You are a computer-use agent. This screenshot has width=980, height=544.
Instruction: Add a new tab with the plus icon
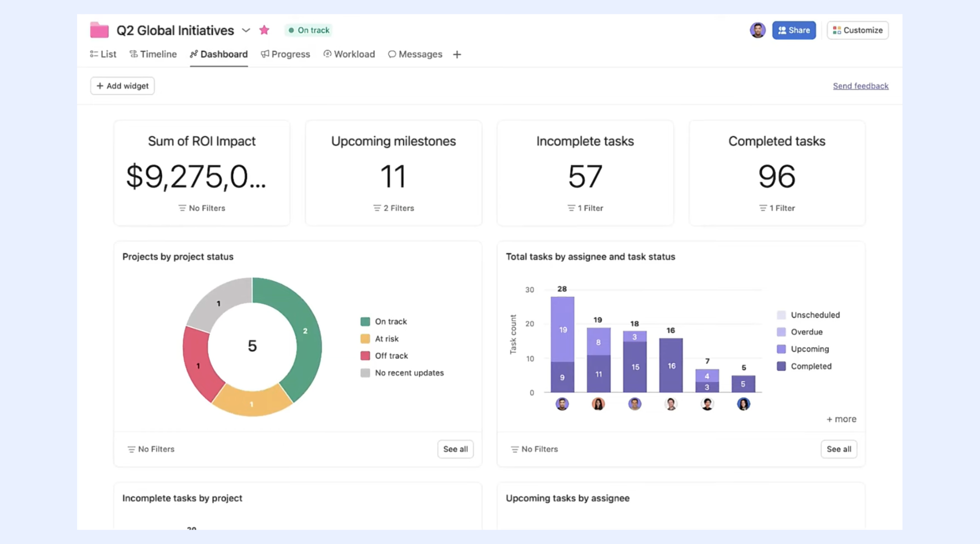457,54
